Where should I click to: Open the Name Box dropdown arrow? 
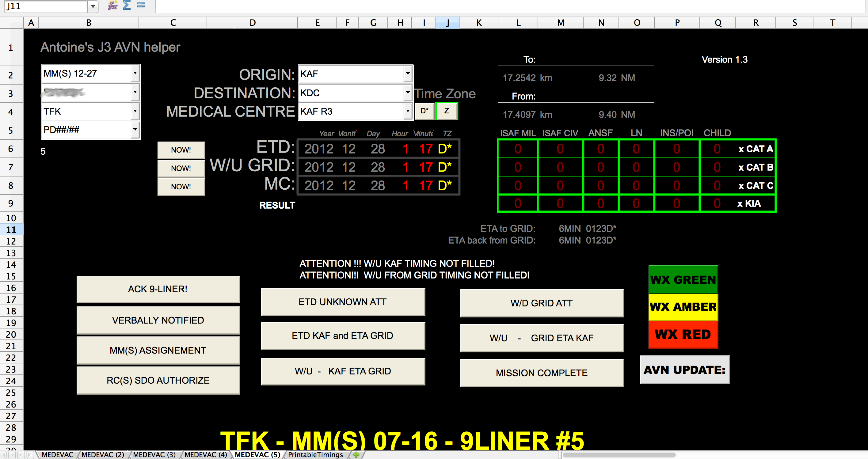point(93,6)
